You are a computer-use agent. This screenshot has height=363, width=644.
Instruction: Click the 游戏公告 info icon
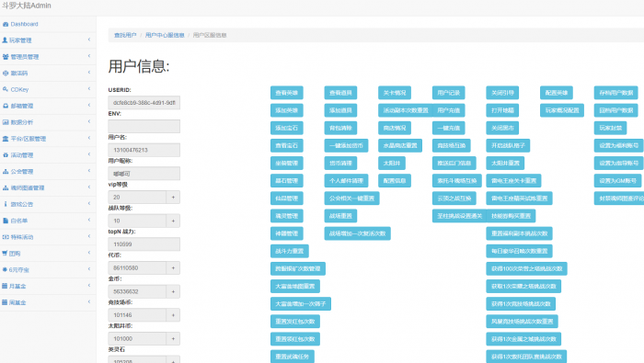[6, 204]
